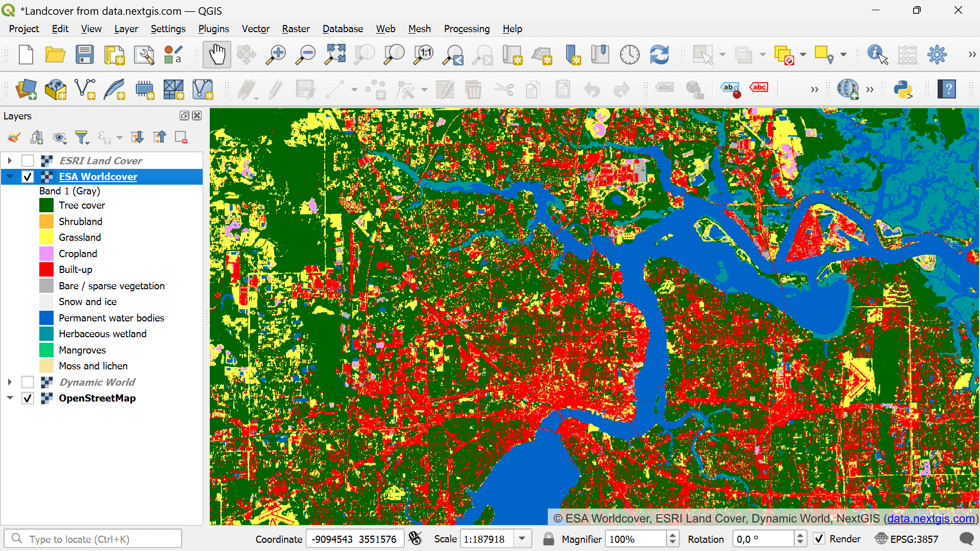This screenshot has width=980, height=551.
Task: Enable Dynamic World layer checkbox
Action: [x=28, y=382]
